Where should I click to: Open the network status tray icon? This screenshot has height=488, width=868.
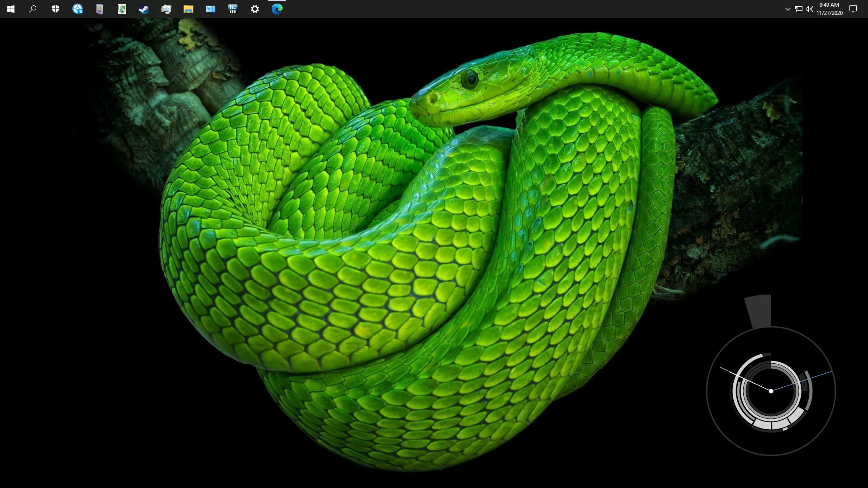click(798, 9)
